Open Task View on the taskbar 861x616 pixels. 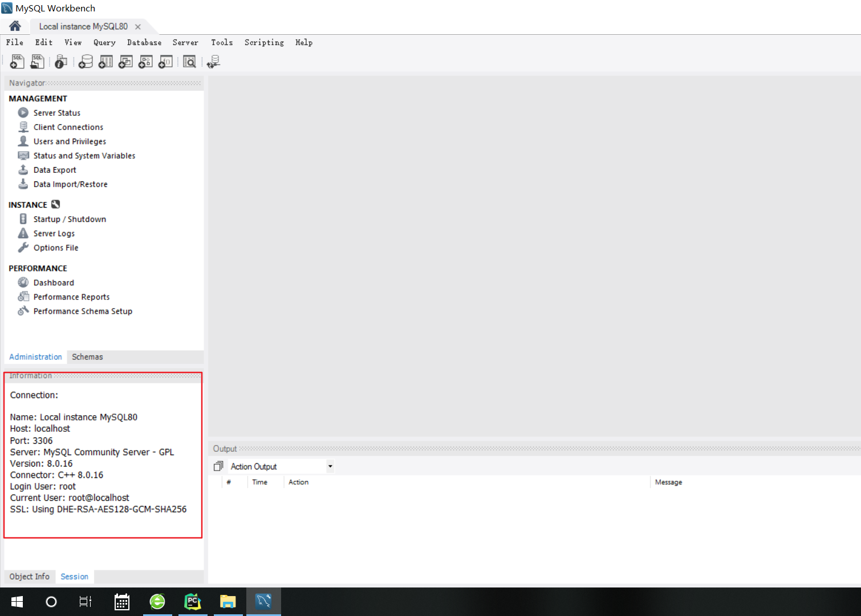(x=86, y=602)
